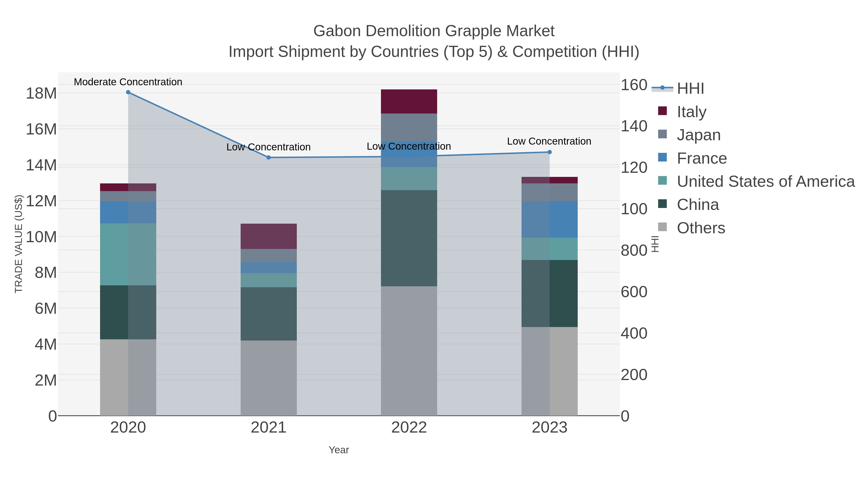The height and width of the screenshot is (488, 868).
Task: Select the China segment of the 2020 bar
Action: [128, 313]
